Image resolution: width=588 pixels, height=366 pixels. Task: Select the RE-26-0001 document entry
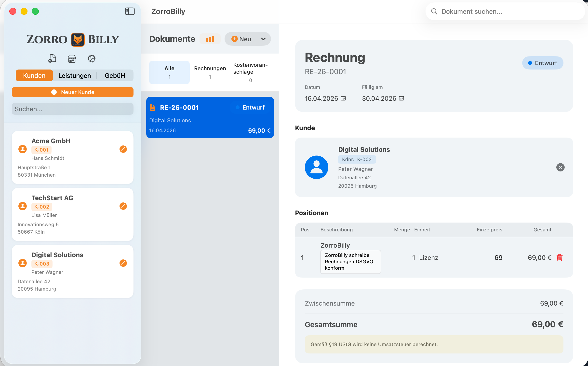point(210,117)
